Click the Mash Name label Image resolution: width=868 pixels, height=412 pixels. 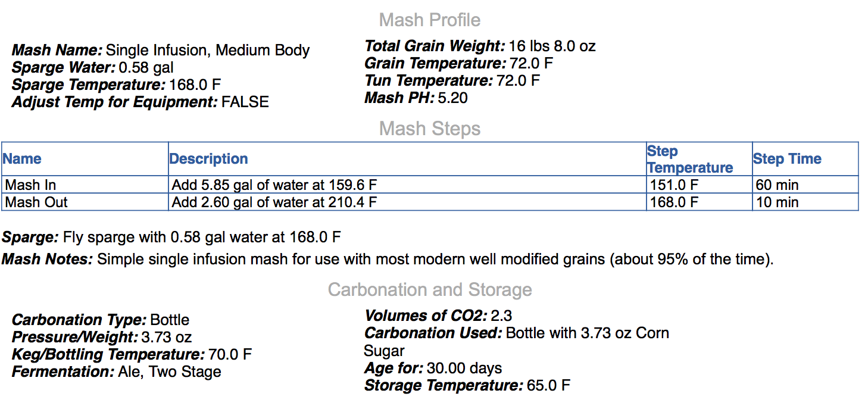click(57, 50)
